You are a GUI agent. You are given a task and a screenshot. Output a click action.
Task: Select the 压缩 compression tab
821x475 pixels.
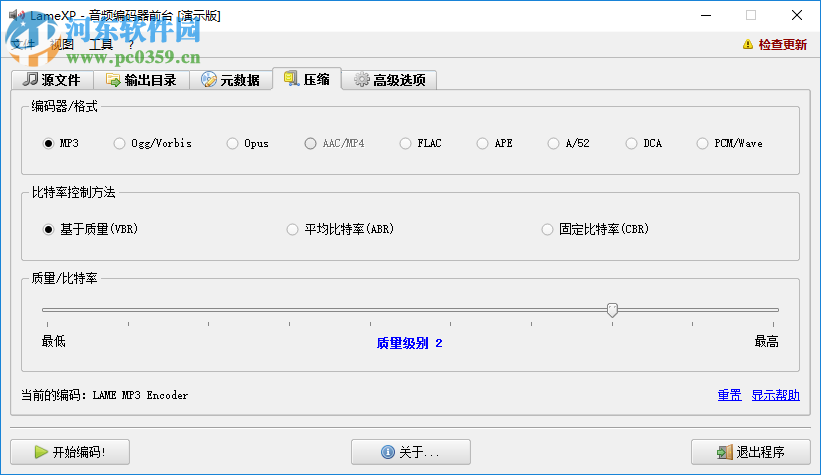pyautogui.click(x=307, y=79)
